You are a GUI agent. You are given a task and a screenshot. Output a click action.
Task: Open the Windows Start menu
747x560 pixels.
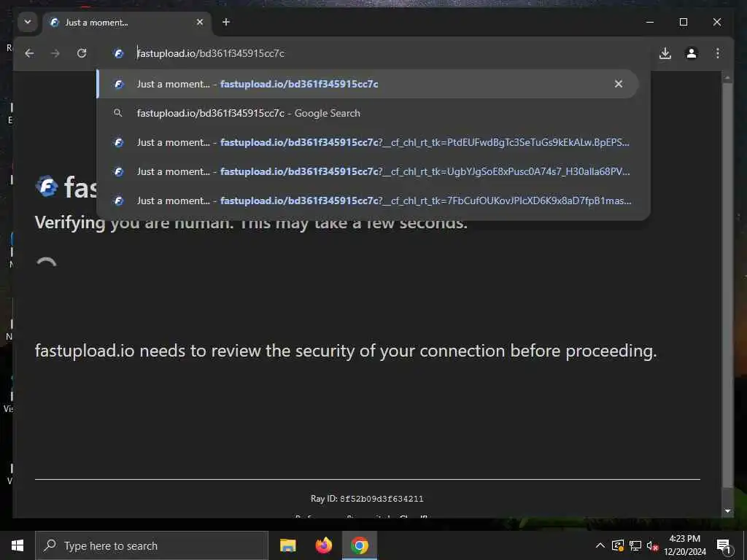tap(18, 545)
